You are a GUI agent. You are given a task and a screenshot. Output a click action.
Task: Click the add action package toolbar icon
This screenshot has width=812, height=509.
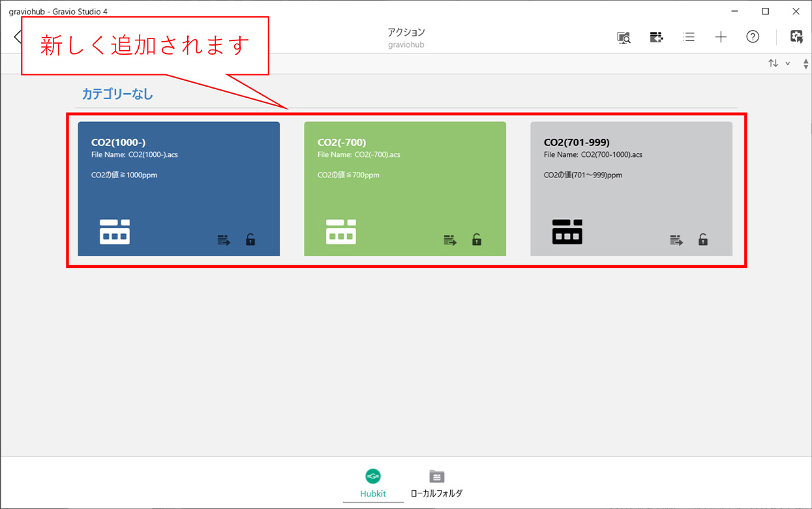pyautogui.click(x=656, y=37)
